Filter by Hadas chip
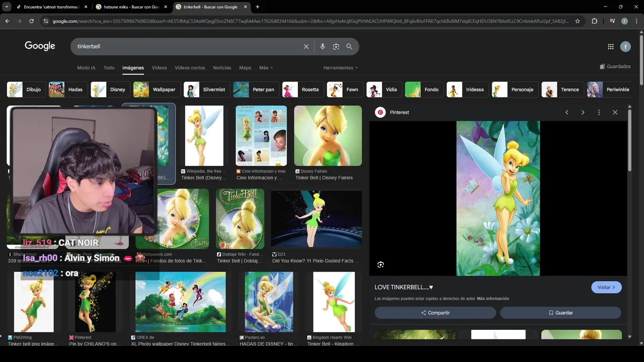 point(67,89)
